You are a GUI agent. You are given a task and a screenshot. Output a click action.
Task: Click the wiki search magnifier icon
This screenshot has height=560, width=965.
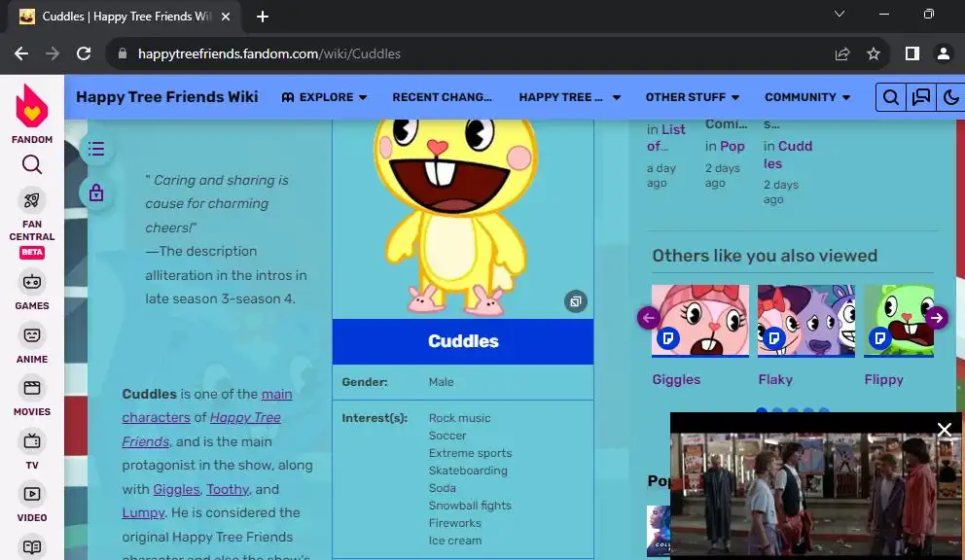pos(890,97)
